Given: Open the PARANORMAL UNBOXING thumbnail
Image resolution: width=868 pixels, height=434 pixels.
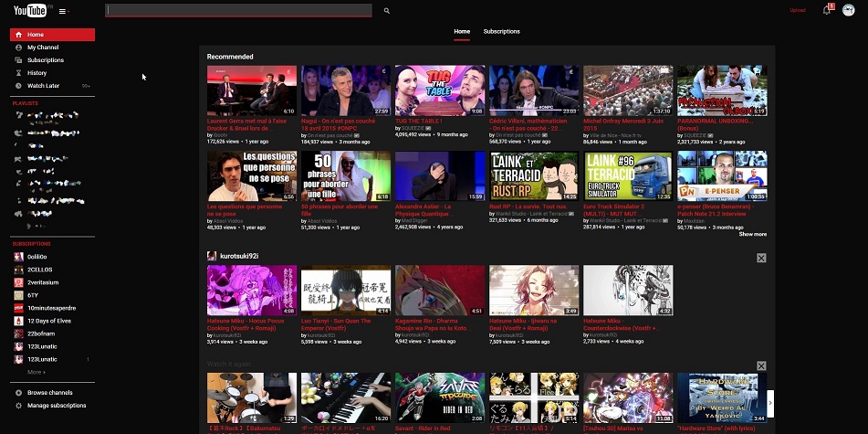Looking at the screenshot, I should [722, 90].
